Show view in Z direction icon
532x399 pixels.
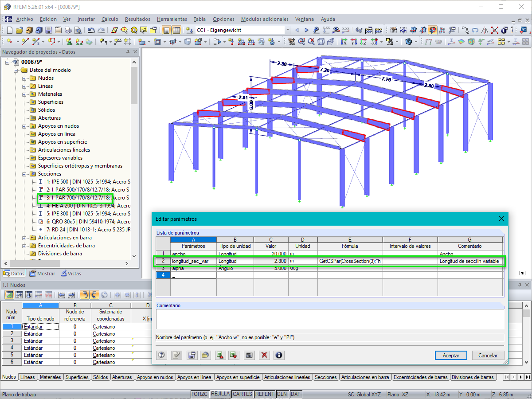(364, 42)
